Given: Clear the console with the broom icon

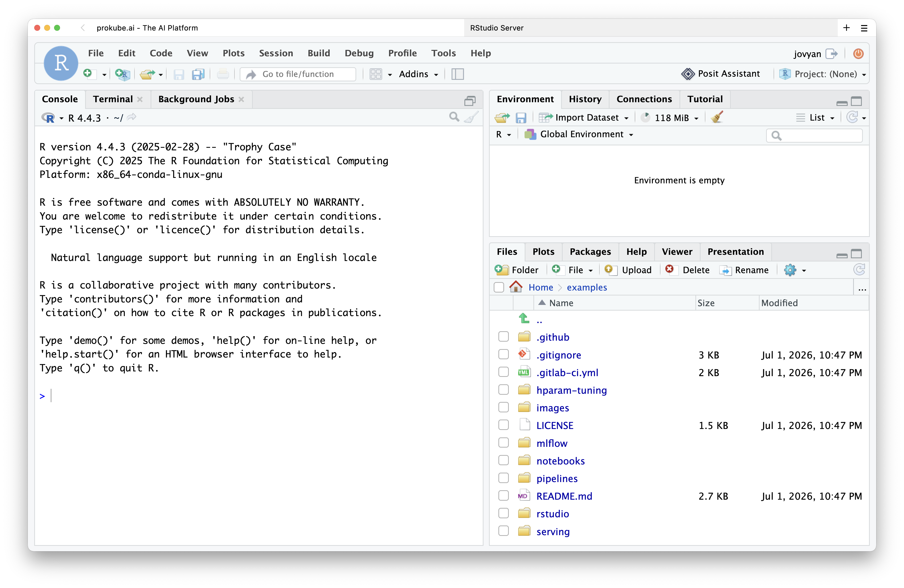Looking at the screenshot, I should coord(471,117).
